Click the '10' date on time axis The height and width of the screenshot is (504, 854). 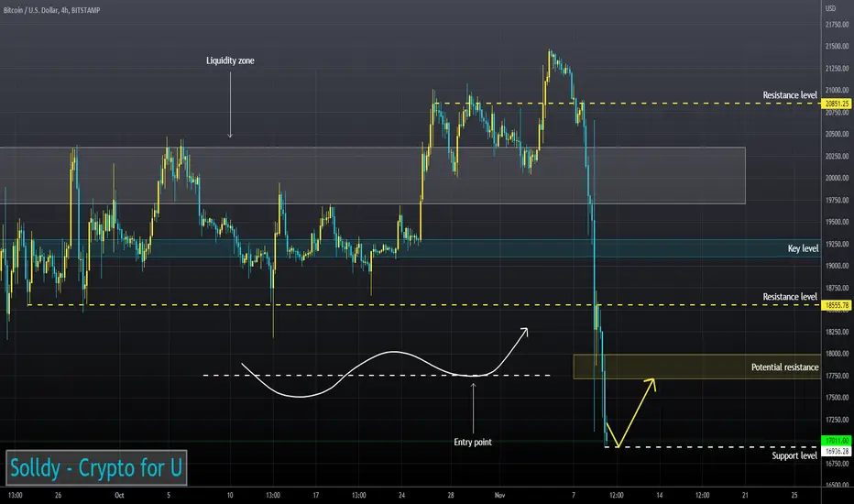pyautogui.click(x=230, y=495)
